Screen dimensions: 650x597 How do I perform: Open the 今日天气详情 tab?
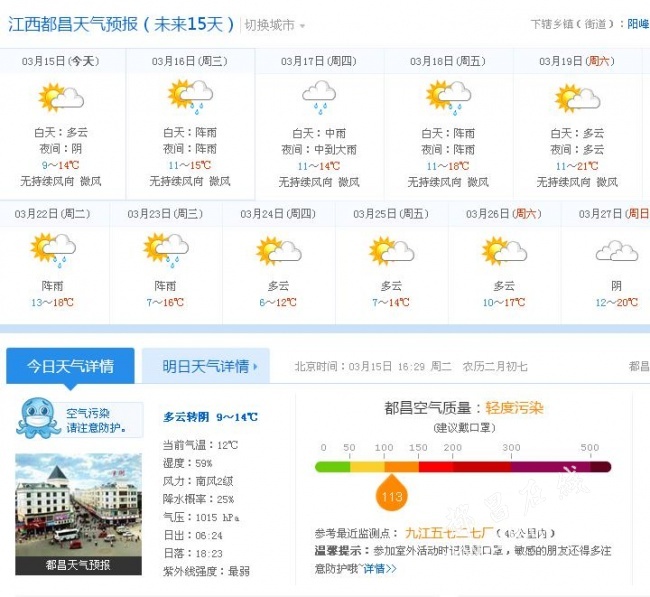[70, 366]
